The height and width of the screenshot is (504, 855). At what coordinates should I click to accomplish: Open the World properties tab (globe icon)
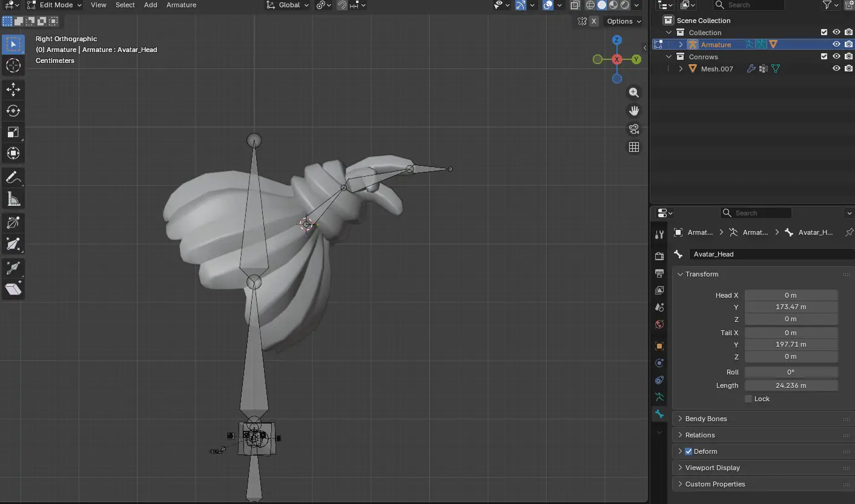click(x=659, y=324)
